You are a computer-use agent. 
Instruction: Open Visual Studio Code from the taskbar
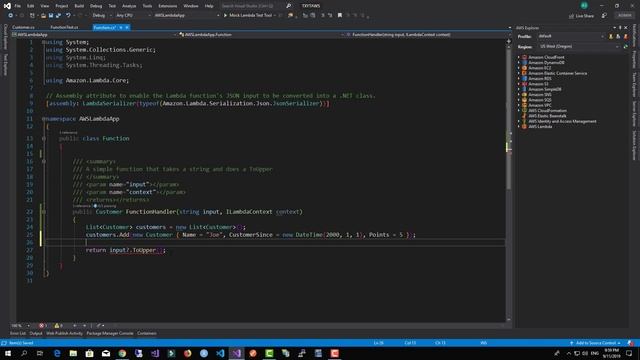pyautogui.click(x=220, y=353)
